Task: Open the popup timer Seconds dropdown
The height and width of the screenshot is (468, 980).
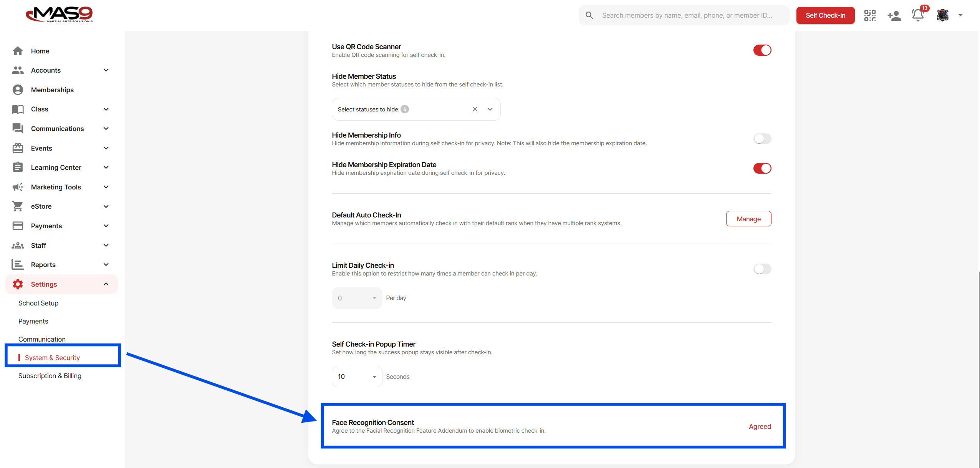Action: tap(357, 377)
